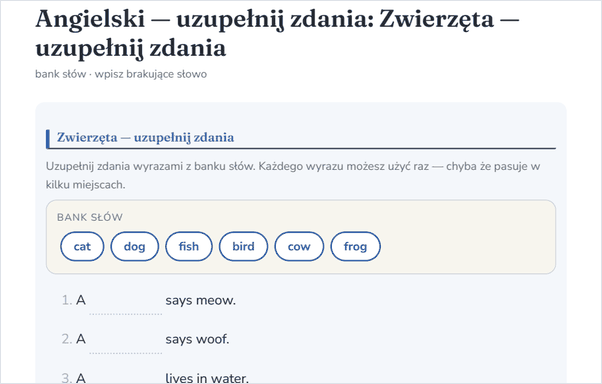Click the text "lives in water."
The width and height of the screenshot is (602, 384).
pos(207,378)
